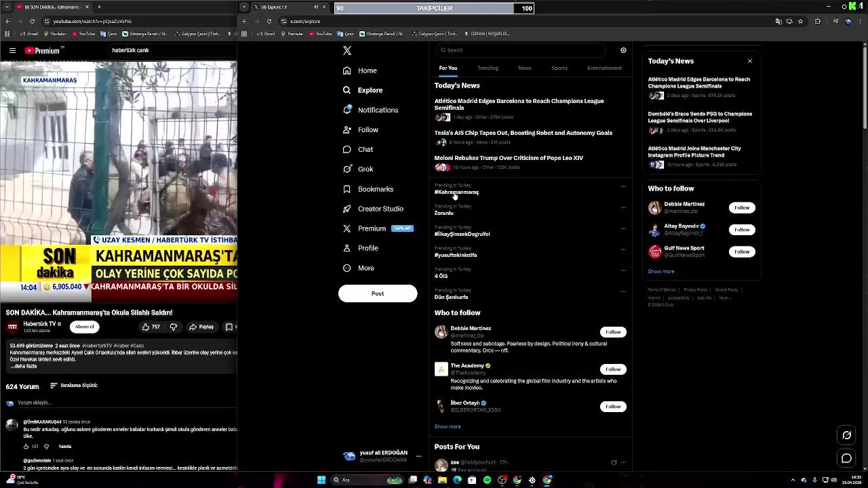Expand video description with daha fazla
The width and height of the screenshot is (868, 488).
click(24, 367)
